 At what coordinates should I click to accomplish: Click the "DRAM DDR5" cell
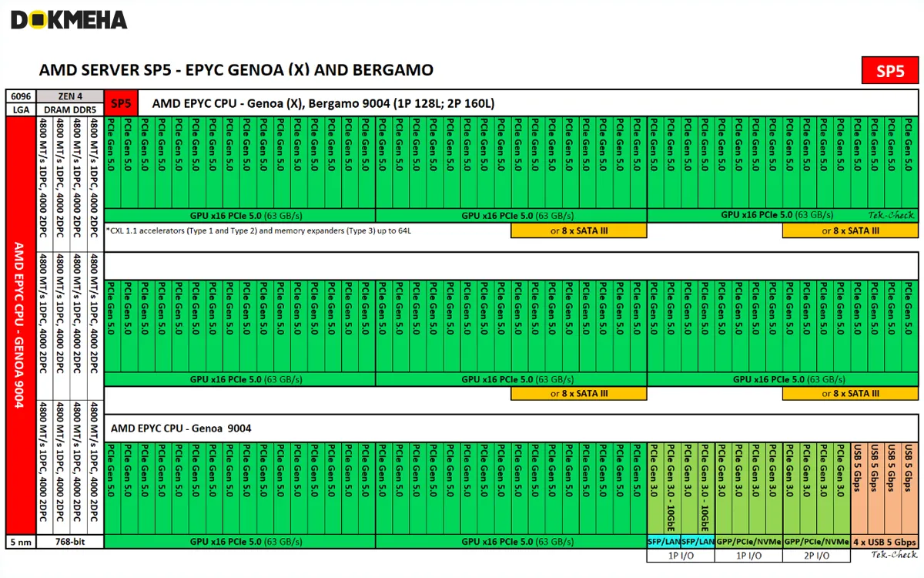click(x=70, y=109)
